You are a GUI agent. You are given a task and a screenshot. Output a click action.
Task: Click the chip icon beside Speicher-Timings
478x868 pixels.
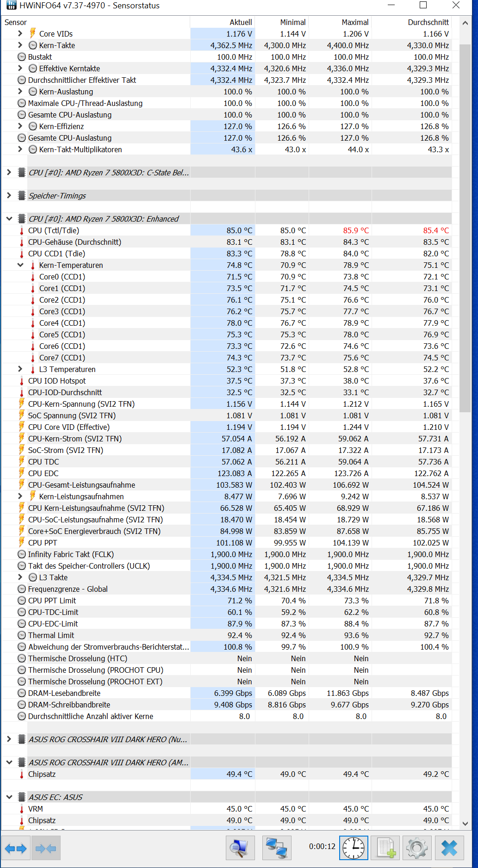(x=22, y=195)
